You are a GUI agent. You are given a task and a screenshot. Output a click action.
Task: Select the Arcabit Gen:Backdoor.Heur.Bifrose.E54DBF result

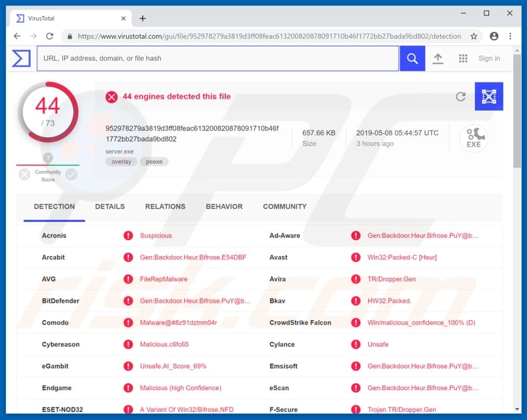click(x=193, y=257)
